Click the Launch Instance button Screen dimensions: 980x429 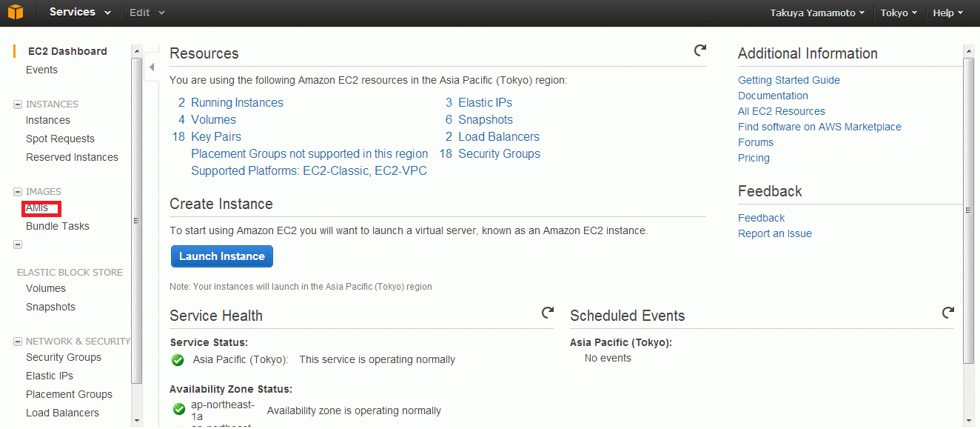pos(222,256)
